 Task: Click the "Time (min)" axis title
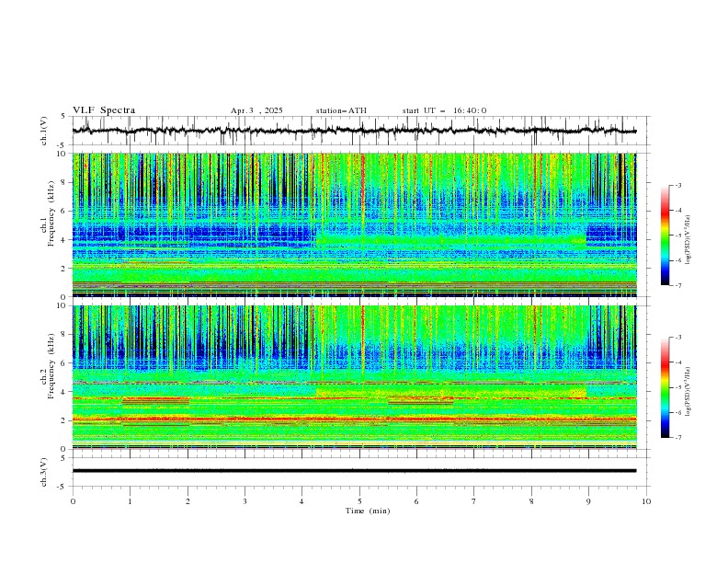point(368,511)
